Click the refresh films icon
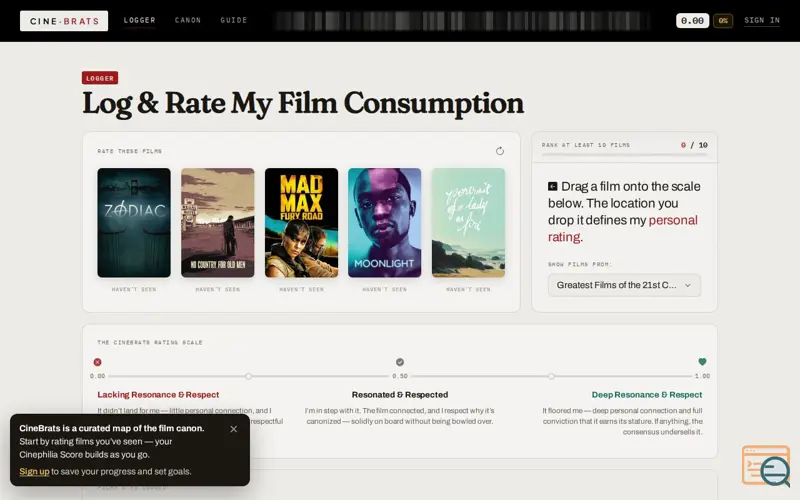800x500 pixels. [x=500, y=151]
